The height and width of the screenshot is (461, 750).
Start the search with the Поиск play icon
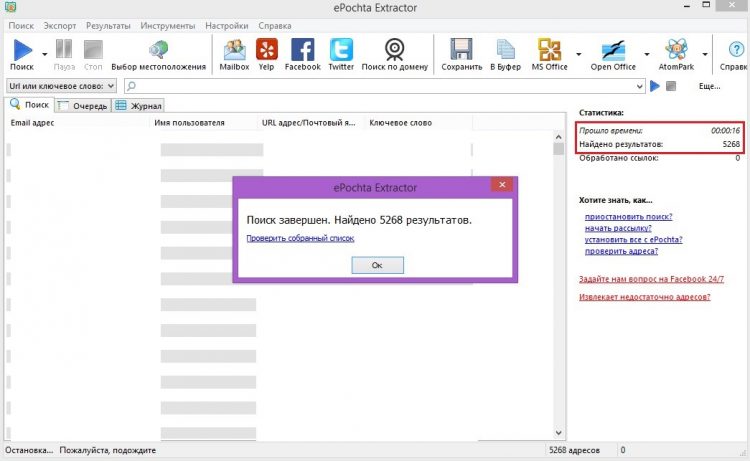pyautogui.click(x=22, y=50)
